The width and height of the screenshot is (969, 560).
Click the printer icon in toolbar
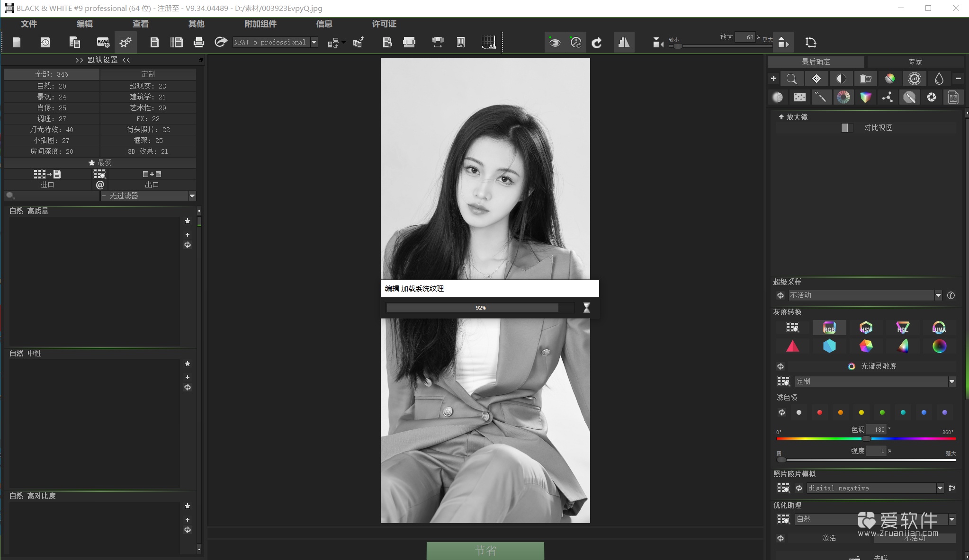pos(199,43)
